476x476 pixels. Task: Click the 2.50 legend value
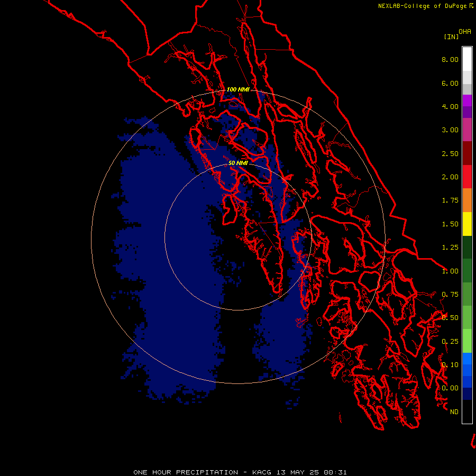click(450, 153)
